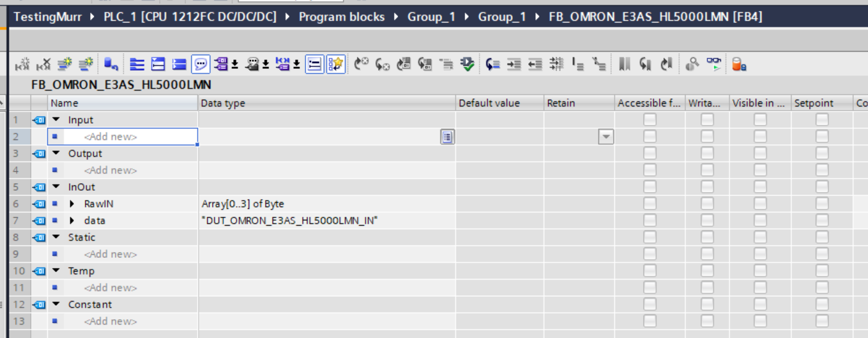The image size is (868, 338).
Task: Check Accessible checkbox in the Constant row
Action: click(x=650, y=304)
